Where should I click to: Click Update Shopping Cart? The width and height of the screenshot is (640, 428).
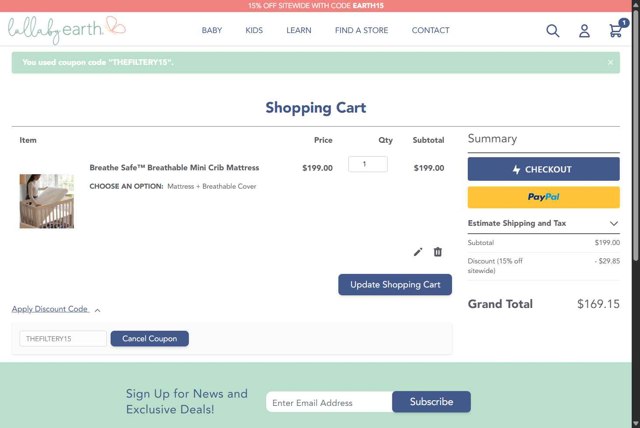tap(395, 284)
